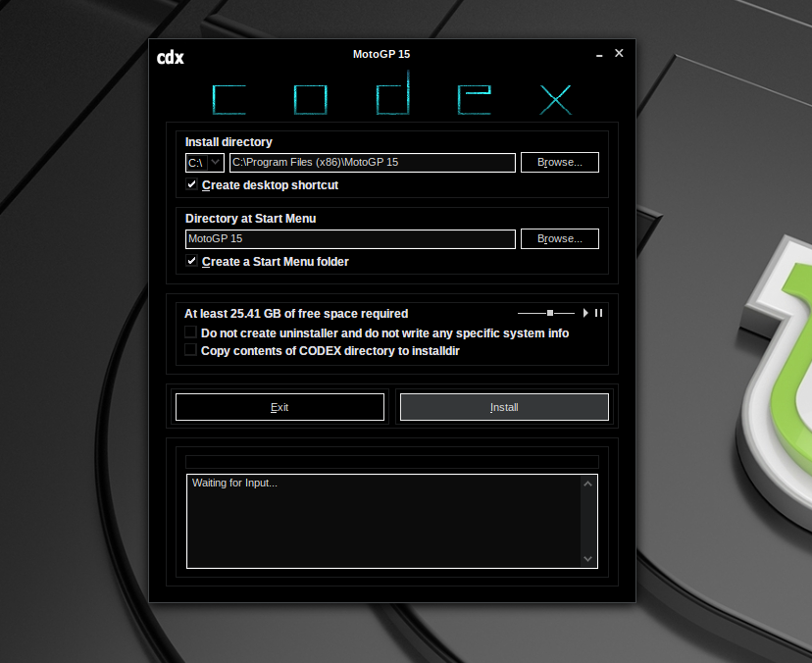Browse for Start Menu directory
Image resolution: width=812 pixels, height=663 pixels.
(x=560, y=238)
